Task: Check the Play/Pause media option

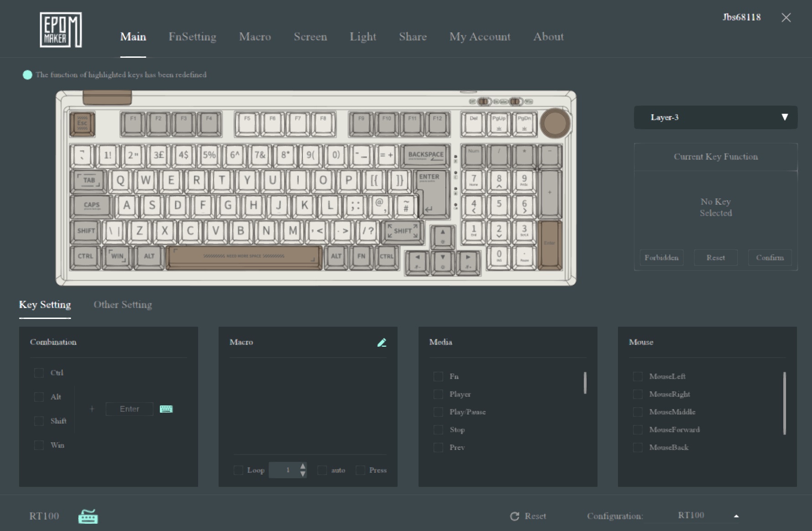Action: tap(438, 412)
